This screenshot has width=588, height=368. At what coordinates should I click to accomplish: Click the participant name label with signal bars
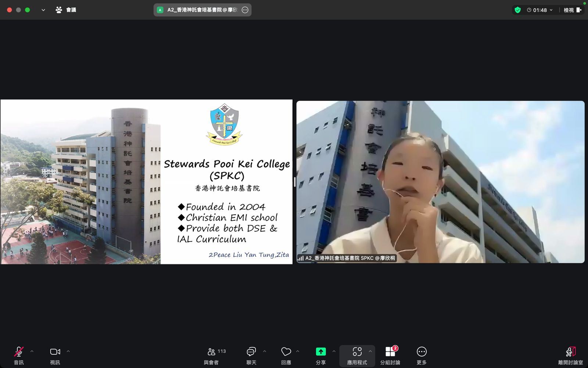pyautogui.click(x=347, y=258)
